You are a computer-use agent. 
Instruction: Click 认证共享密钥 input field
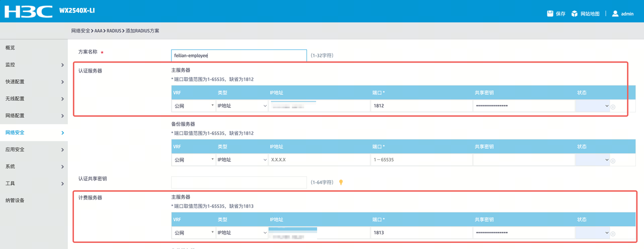coord(239,182)
